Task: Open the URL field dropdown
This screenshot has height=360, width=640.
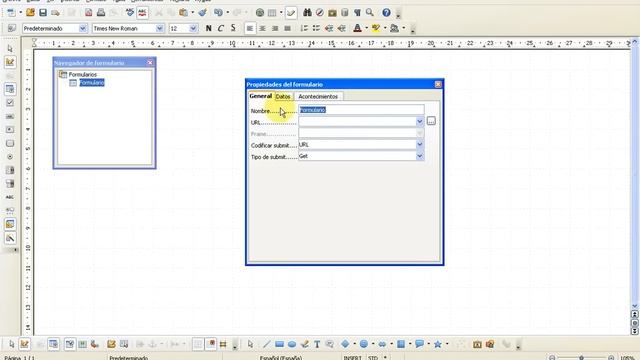Action: click(420, 122)
